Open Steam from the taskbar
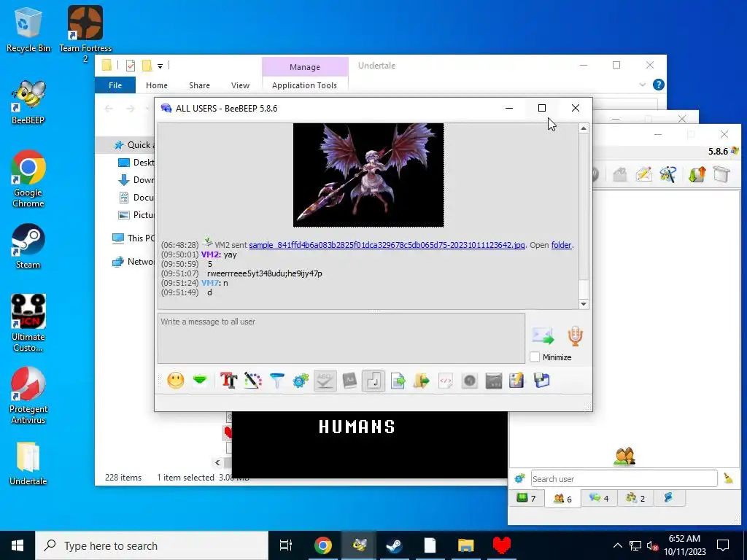Image resolution: width=747 pixels, height=560 pixels. (x=394, y=545)
